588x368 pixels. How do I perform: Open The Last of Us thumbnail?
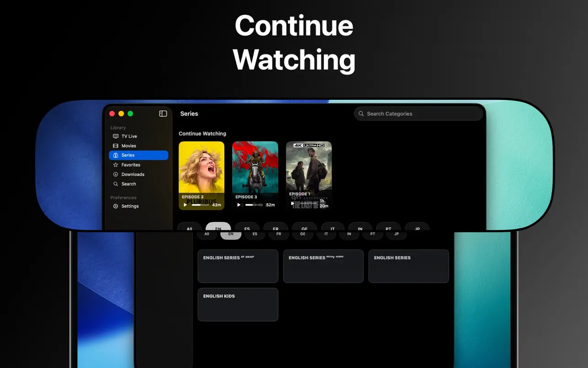click(x=309, y=175)
